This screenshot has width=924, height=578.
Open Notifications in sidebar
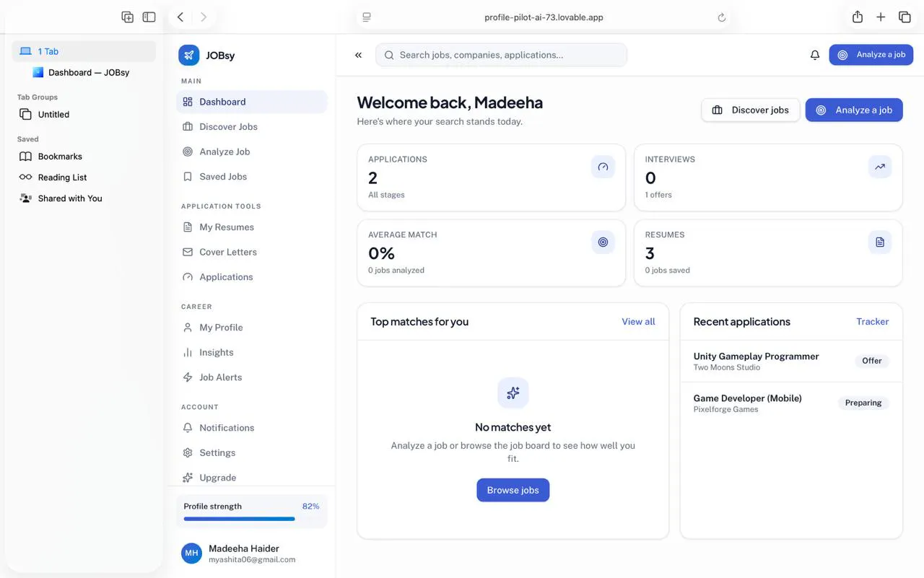(251, 428)
